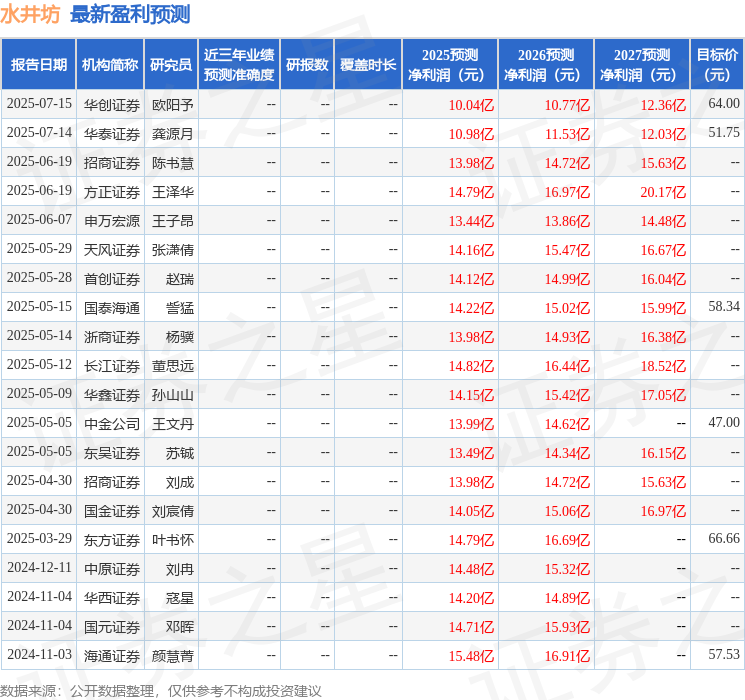Screen dimensions: 745x700
Task: Click target price 57.53
Action: (724, 654)
